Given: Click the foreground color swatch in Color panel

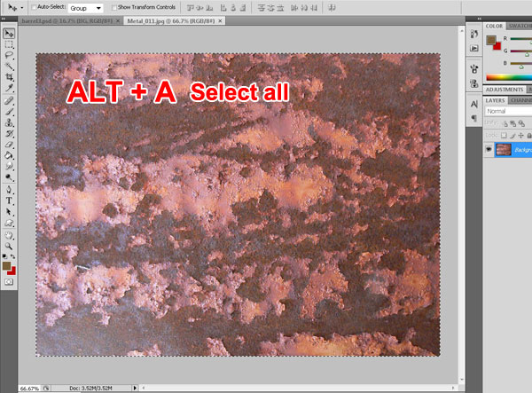Looking at the screenshot, I should (490, 40).
